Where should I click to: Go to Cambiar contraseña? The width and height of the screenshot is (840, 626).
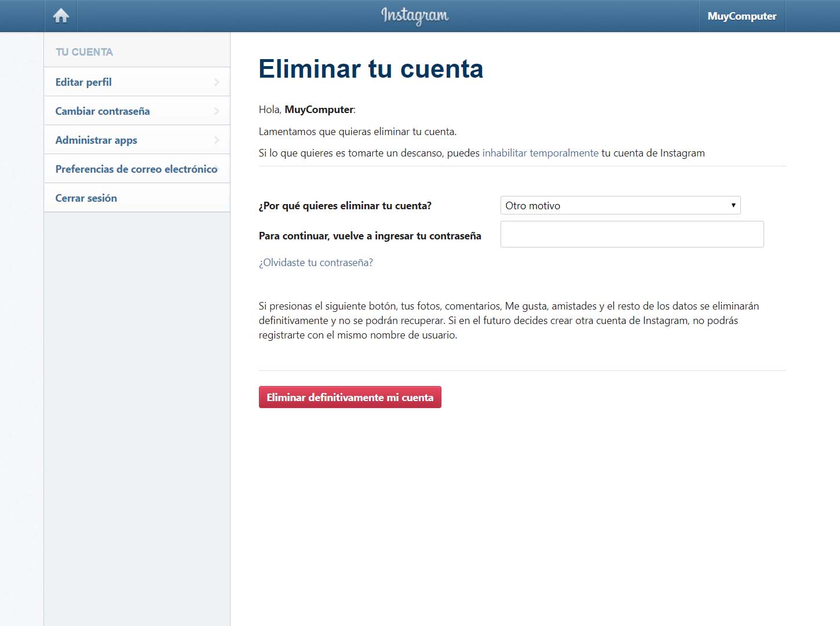103,111
